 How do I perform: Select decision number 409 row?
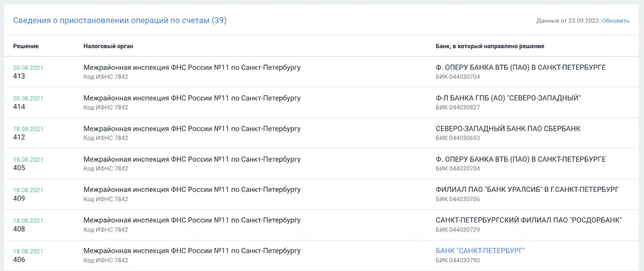(x=321, y=194)
